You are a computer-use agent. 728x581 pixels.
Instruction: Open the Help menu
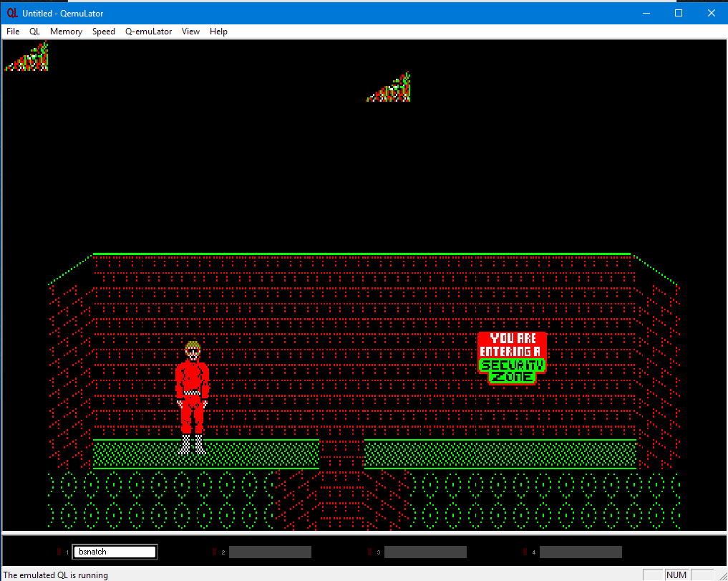[x=218, y=31]
